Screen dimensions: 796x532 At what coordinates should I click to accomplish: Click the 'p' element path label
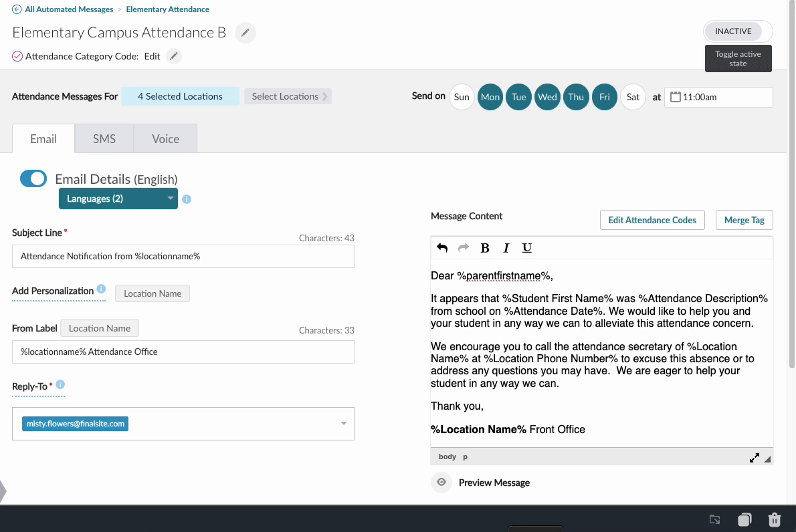(x=465, y=456)
